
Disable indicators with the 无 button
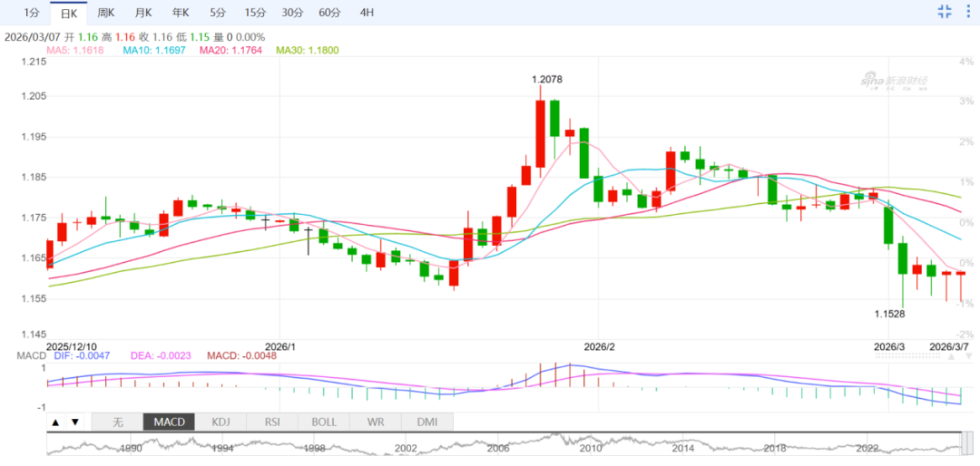[x=118, y=422]
